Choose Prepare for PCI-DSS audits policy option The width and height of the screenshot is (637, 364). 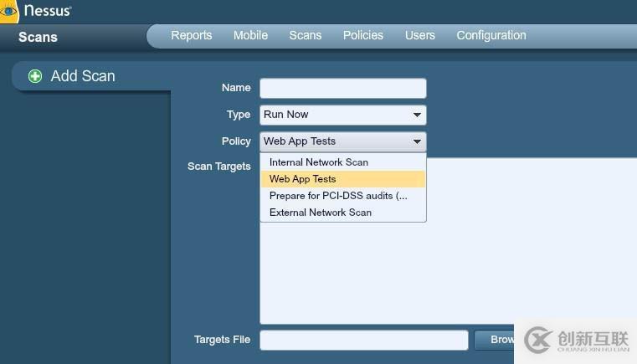coord(343,196)
